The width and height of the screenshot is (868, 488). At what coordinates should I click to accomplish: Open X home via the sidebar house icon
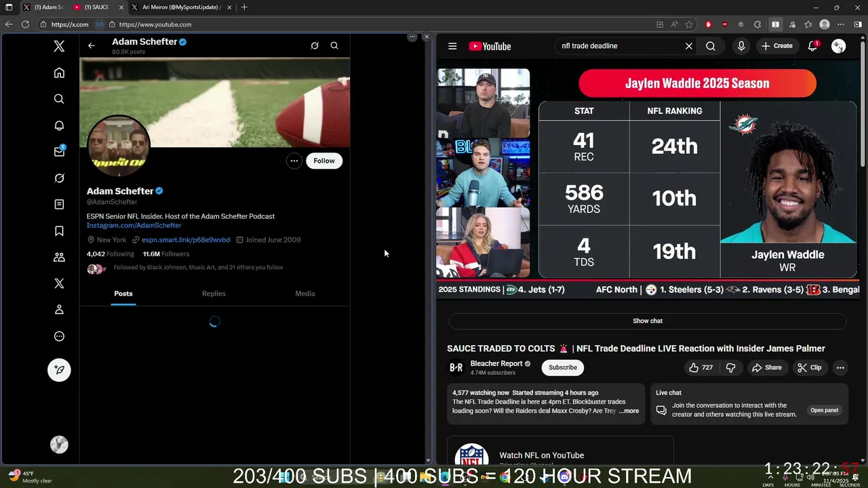click(59, 73)
